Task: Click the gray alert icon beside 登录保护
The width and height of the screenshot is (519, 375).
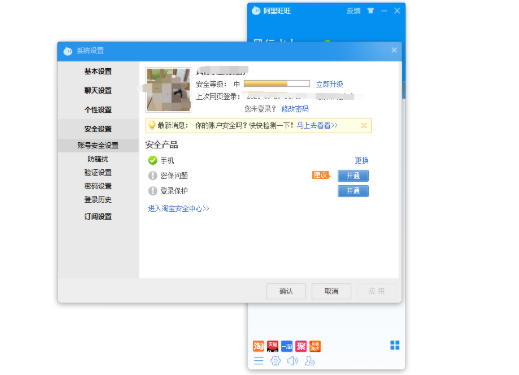Action: [153, 191]
